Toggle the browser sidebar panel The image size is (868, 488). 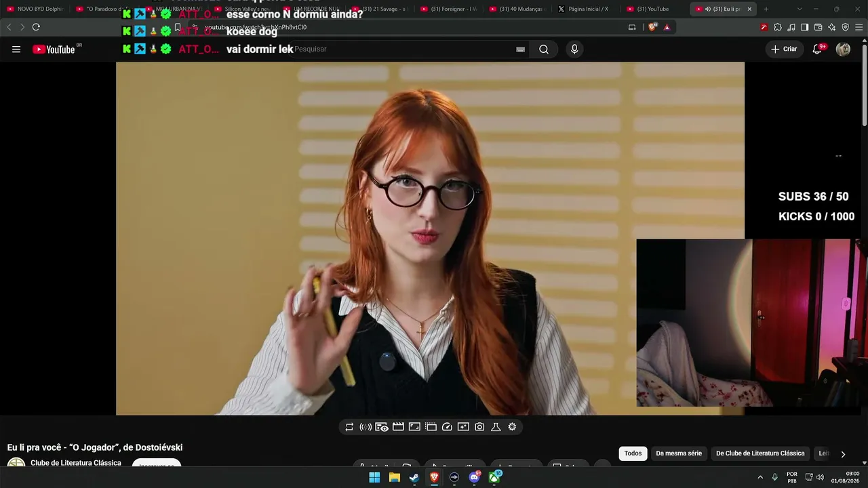(x=804, y=27)
